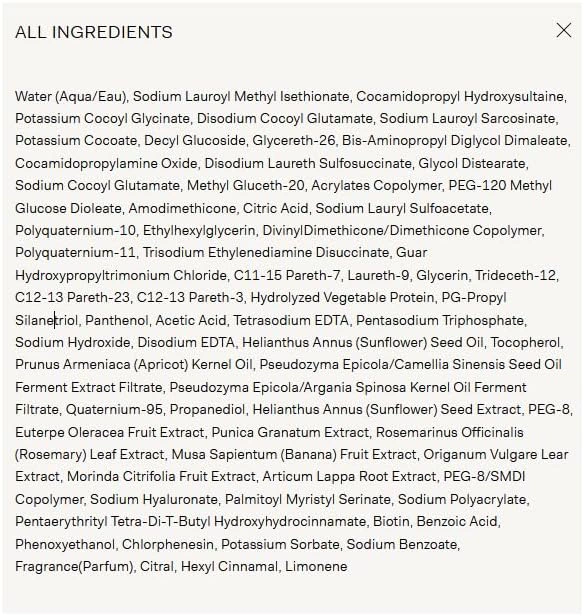
Task: Click on Phenoxyethanol in the list
Action: pyautogui.click(x=65, y=544)
